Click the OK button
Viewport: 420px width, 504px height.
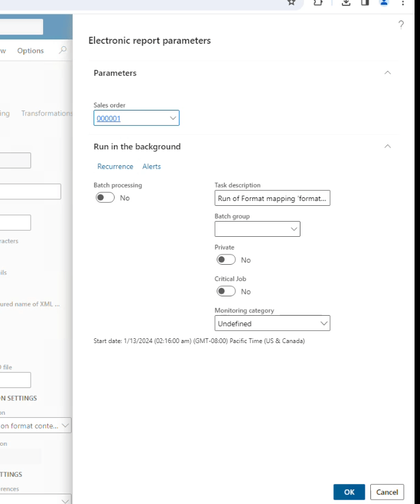349,492
